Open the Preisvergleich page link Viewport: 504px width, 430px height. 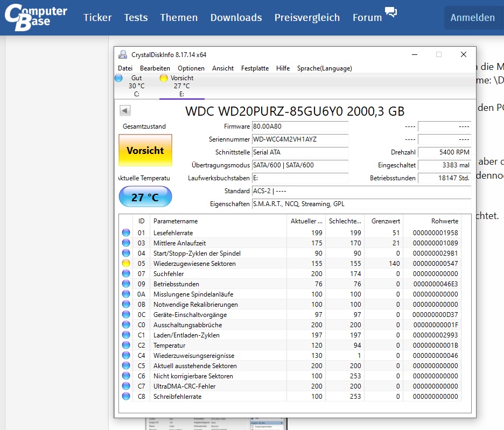point(307,17)
